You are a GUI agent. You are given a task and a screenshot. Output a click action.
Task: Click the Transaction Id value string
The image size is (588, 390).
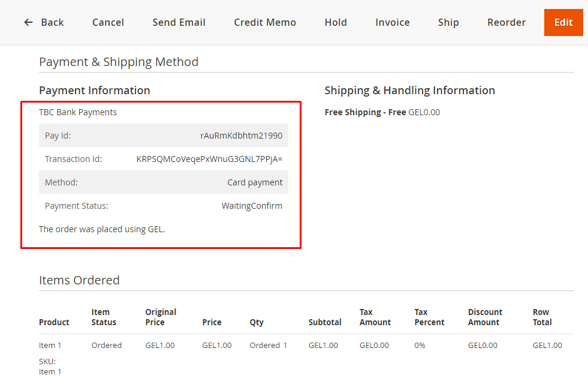coord(209,159)
